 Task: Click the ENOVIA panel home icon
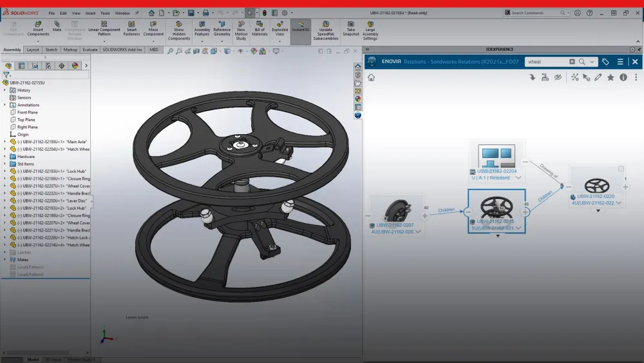(372, 77)
